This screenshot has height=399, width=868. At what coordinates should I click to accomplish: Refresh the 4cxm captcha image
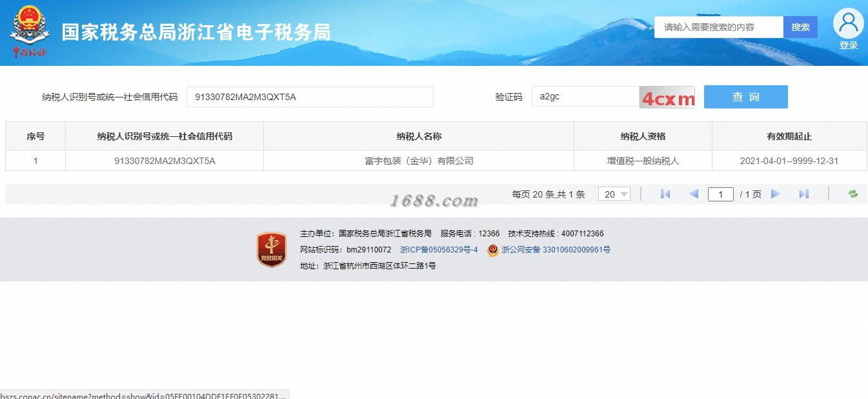[667, 97]
